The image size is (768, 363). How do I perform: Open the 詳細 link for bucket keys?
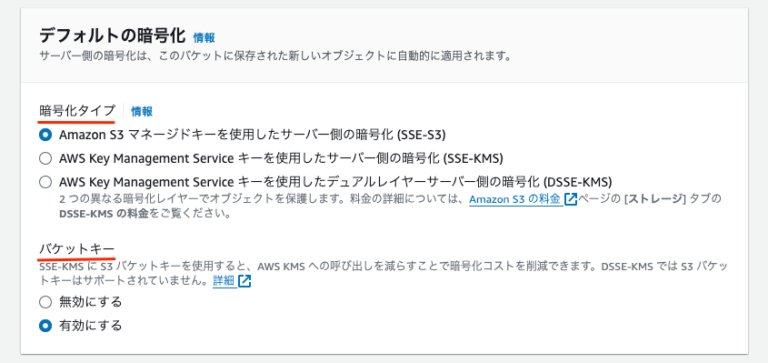click(x=224, y=282)
